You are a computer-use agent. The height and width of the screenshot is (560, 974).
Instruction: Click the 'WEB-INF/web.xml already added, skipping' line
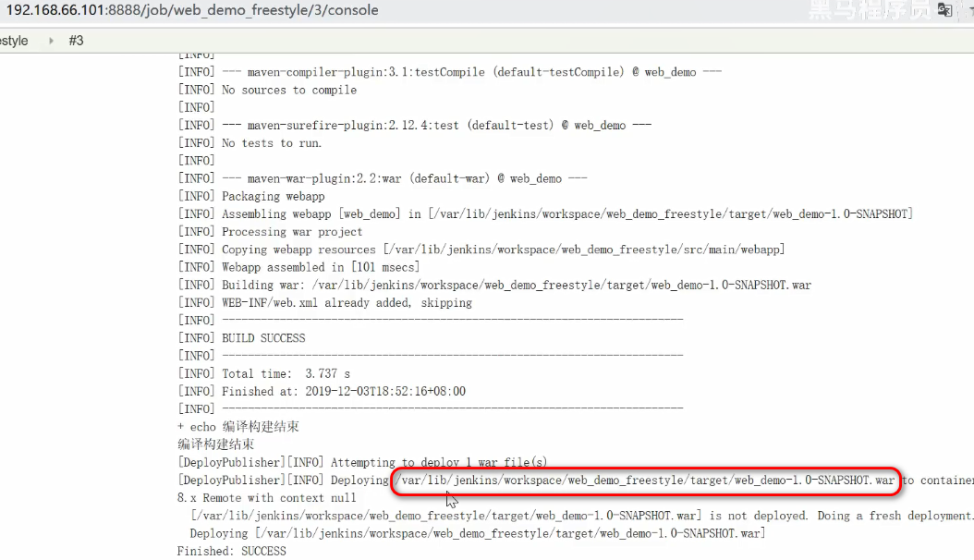[325, 303]
